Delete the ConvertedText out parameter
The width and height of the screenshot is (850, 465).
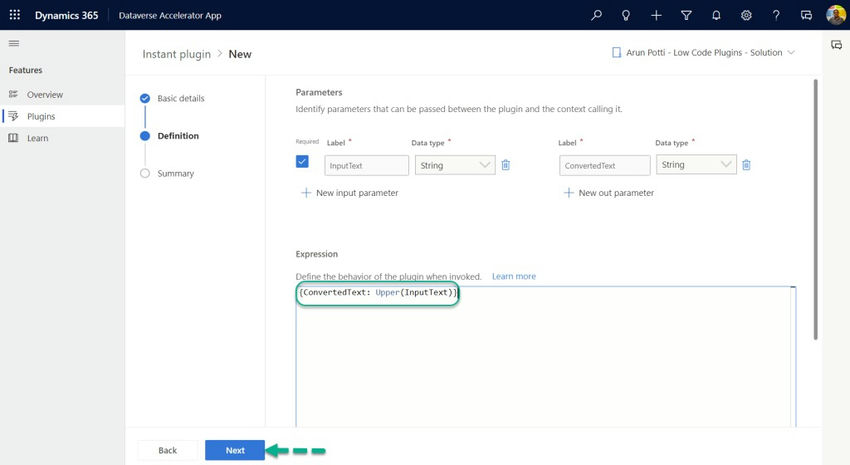pyautogui.click(x=746, y=165)
